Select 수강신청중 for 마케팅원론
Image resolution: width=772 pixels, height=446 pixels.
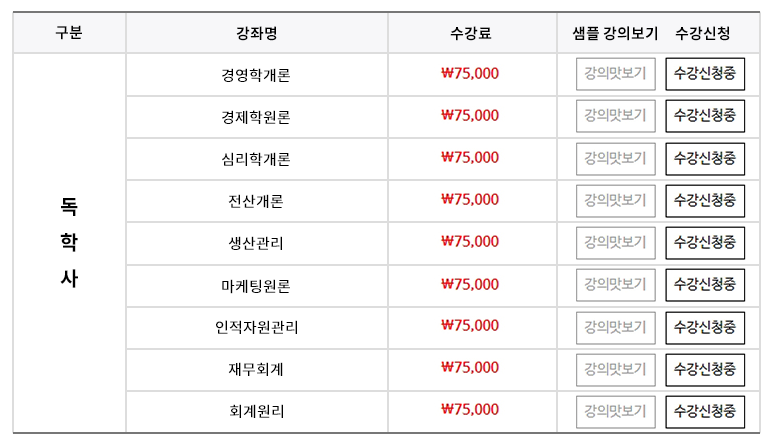(x=705, y=285)
